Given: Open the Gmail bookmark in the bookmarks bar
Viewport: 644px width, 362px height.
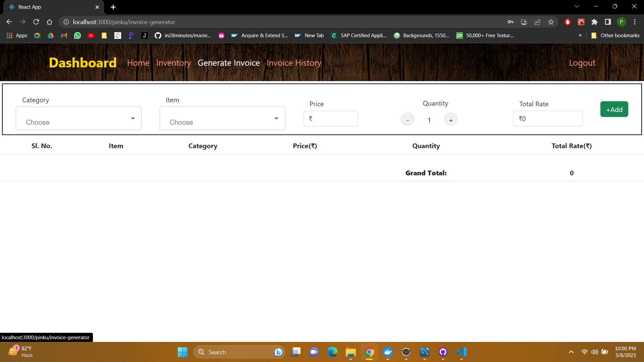Looking at the screenshot, I should (x=64, y=35).
